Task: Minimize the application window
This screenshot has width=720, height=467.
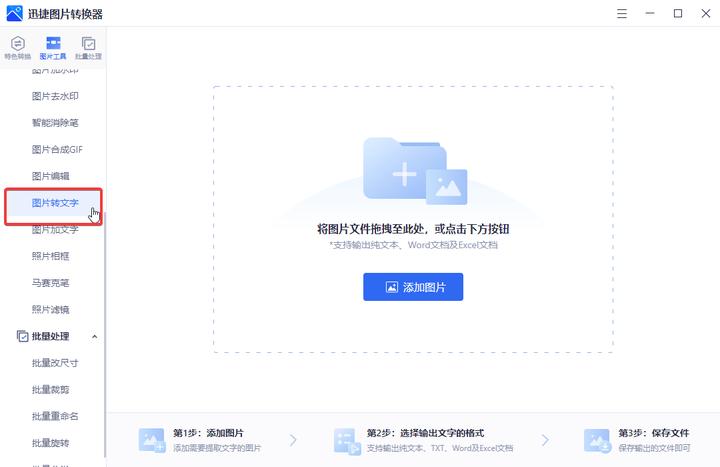Action: click(650, 13)
